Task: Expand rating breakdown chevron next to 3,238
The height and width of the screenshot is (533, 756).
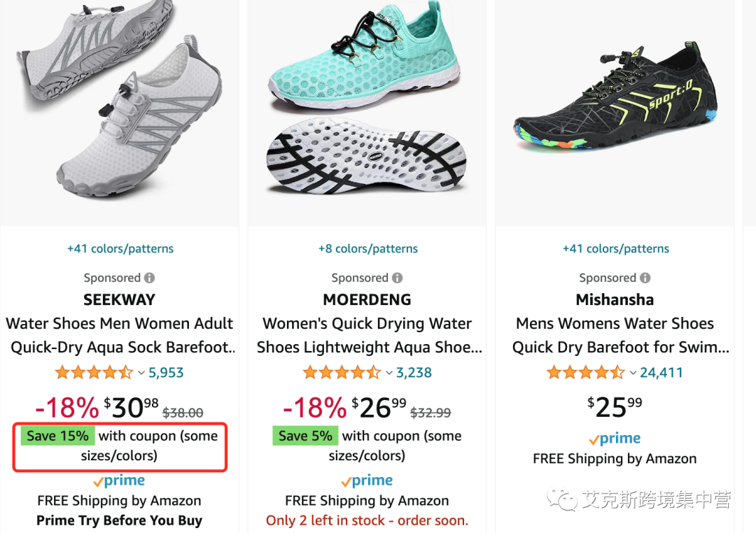Action: click(389, 373)
